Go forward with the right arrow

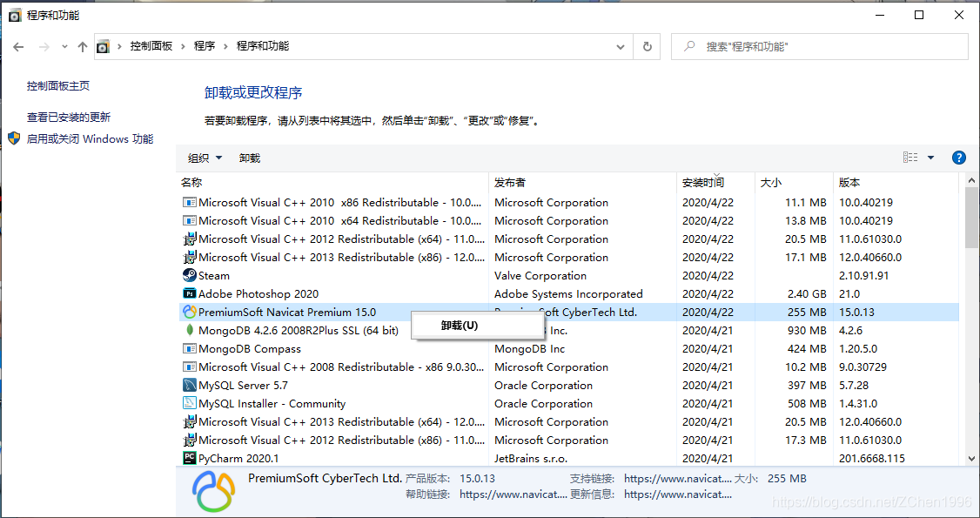[x=44, y=47]
